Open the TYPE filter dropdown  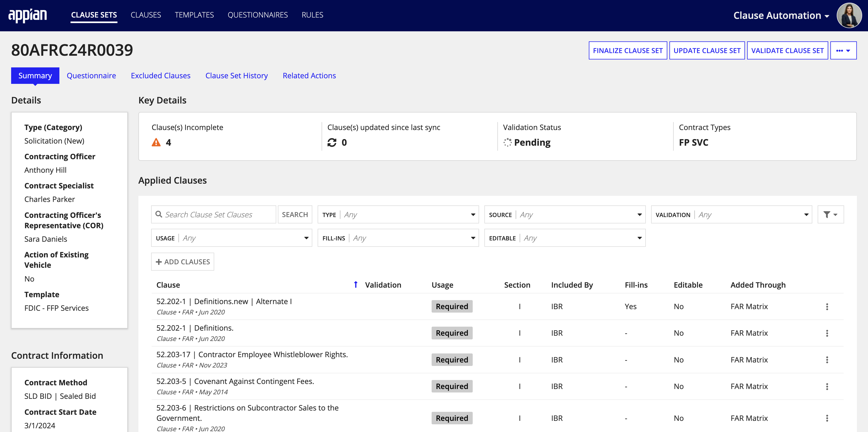(x=398, y=214)
